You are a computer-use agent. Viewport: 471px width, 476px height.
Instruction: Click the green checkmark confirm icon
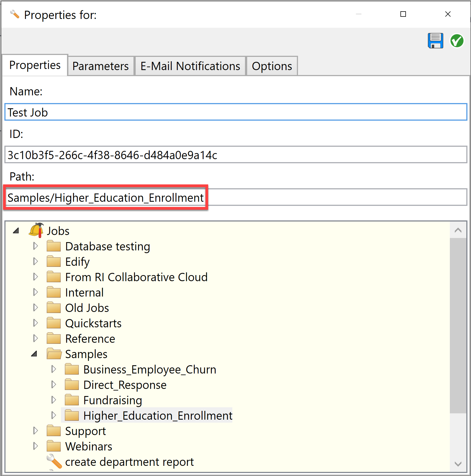[x=456, y=41]
